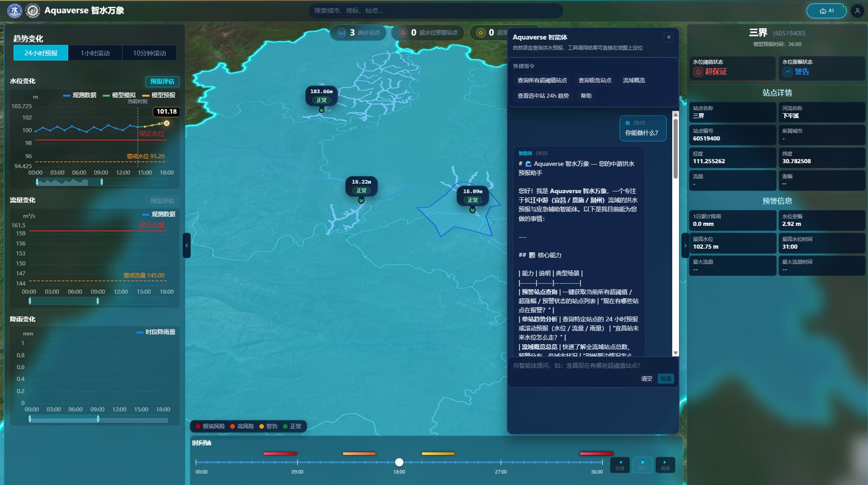Run the 查询极危站点 quick command
Screen dimensions: 868x485
(x=595, y=80)
